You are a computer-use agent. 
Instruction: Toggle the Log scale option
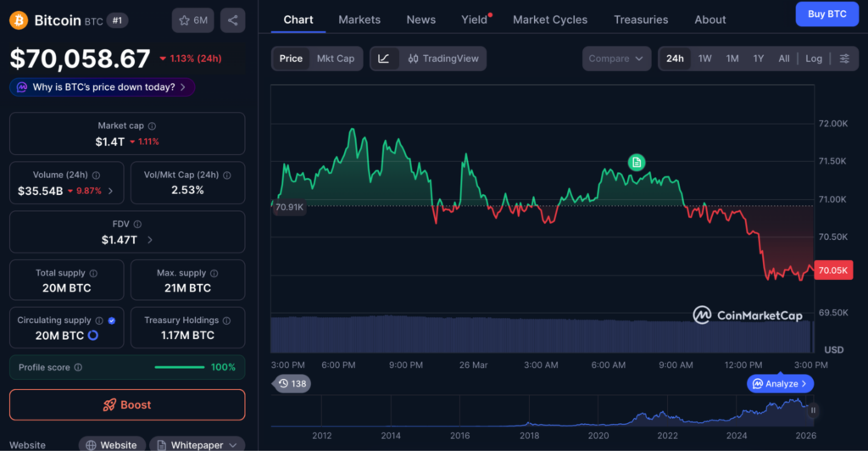click(x=813, y=58)
